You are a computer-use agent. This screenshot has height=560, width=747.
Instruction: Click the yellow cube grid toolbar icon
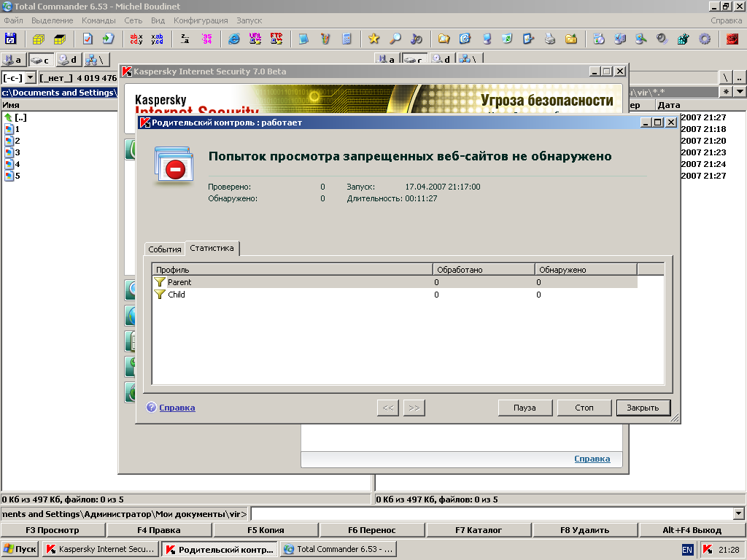pyautogui.click(x=39, y=39)
